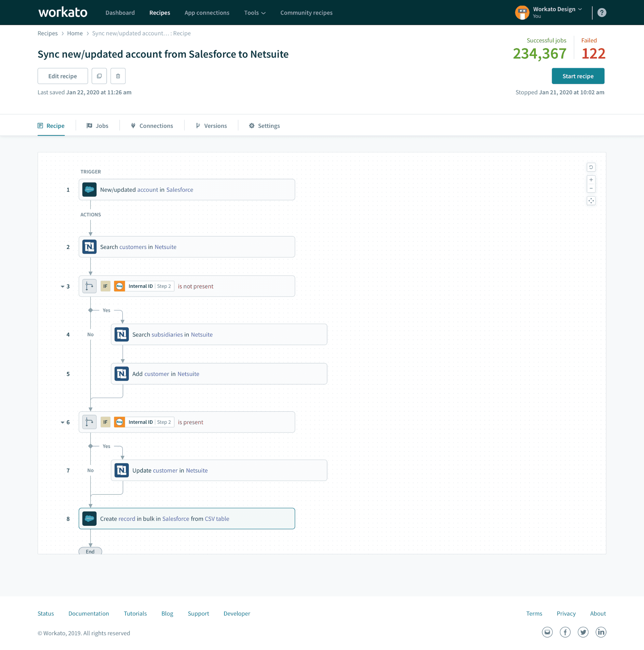Click the delete recipe trash icon
Viewport: 644px width, 650px height.
click(118, 76)
